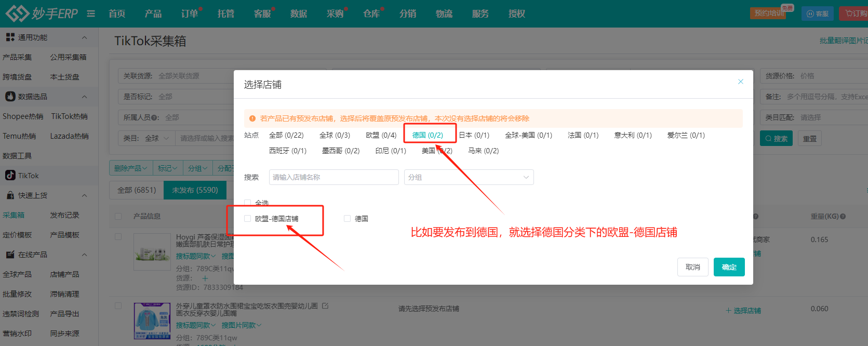Close the 选择店铺 dialog with X
Viewport: 868px width, 346px height.
tap(741, 82)
